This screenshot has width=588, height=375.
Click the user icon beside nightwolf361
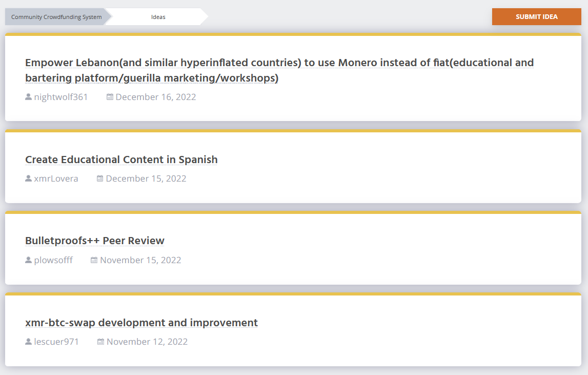(28, 97)
